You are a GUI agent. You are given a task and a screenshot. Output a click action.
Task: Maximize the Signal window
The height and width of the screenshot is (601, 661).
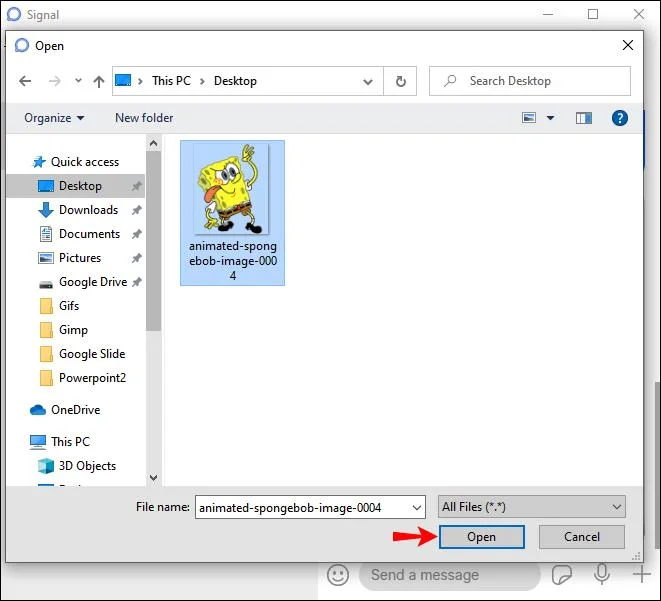[x=593, y=14]
